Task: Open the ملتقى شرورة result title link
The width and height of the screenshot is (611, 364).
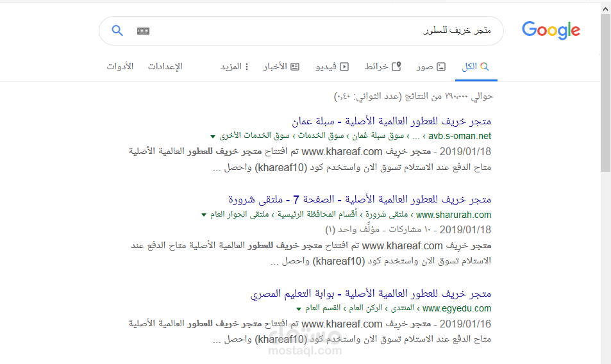Action: [x=360, y=200]
